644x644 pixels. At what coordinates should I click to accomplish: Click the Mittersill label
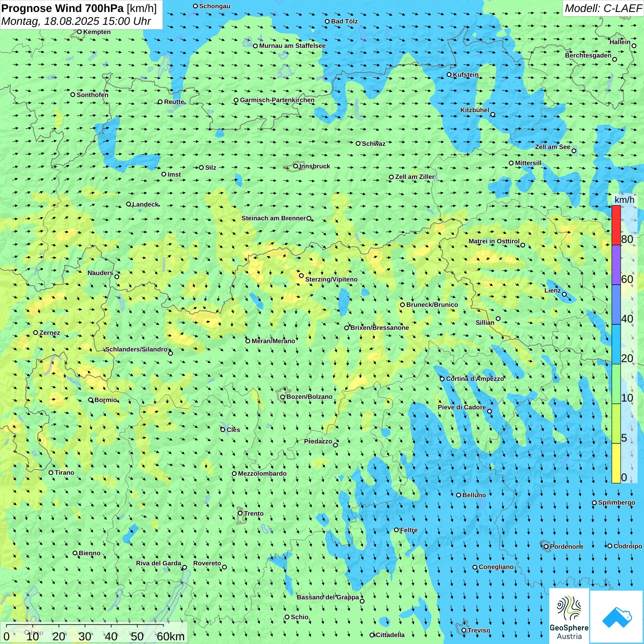[x=529, y=163]
